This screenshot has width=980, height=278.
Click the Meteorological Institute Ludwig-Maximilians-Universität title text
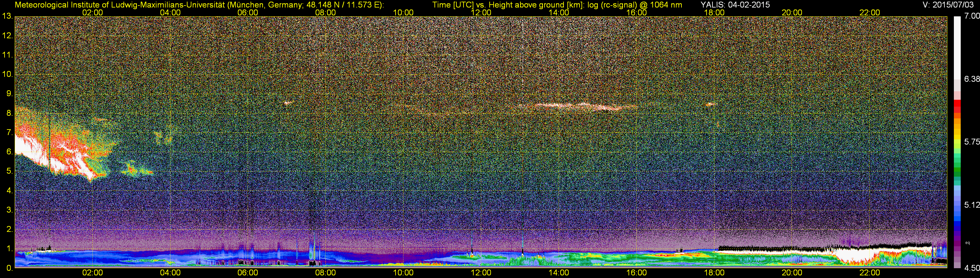[199, 5]
